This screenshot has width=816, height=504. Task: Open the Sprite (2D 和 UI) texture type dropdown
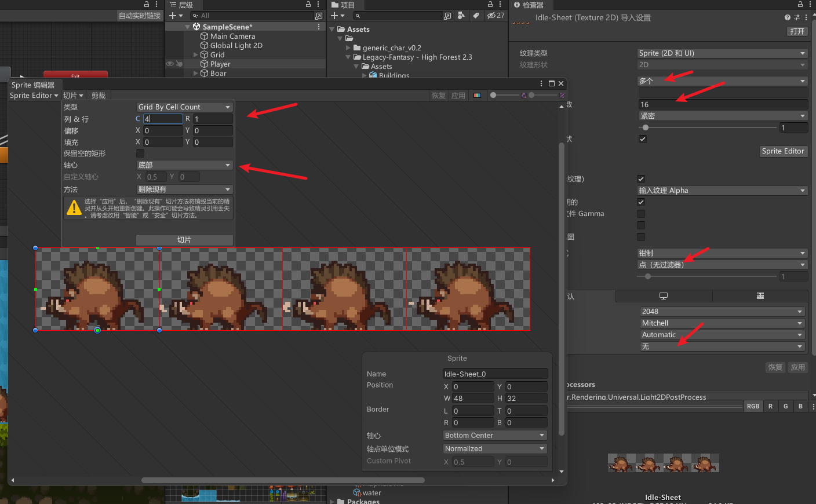pos(722,53)
